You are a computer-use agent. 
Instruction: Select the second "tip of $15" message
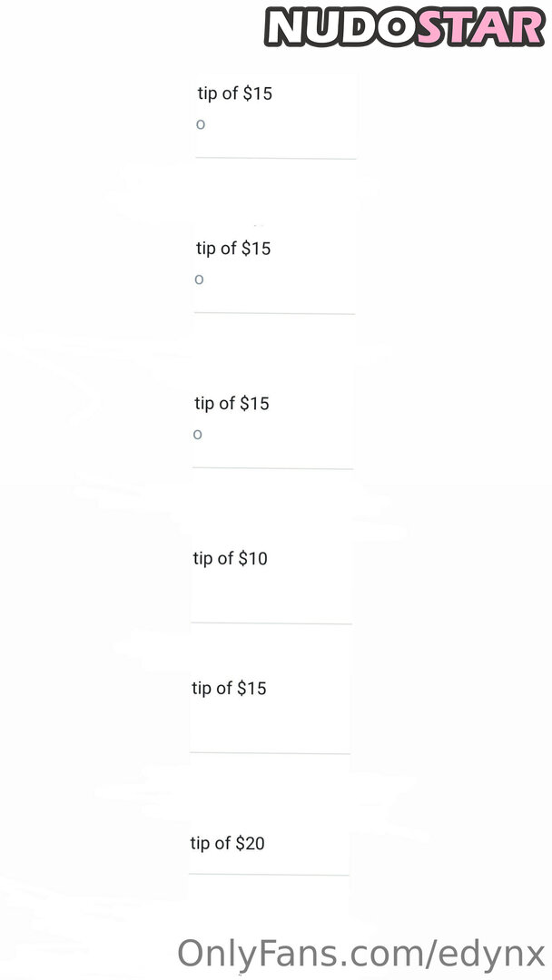click(233, 249)
